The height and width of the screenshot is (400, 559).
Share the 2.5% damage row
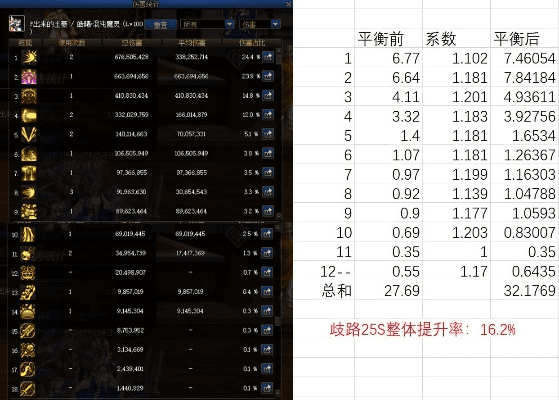click(267, 234)
